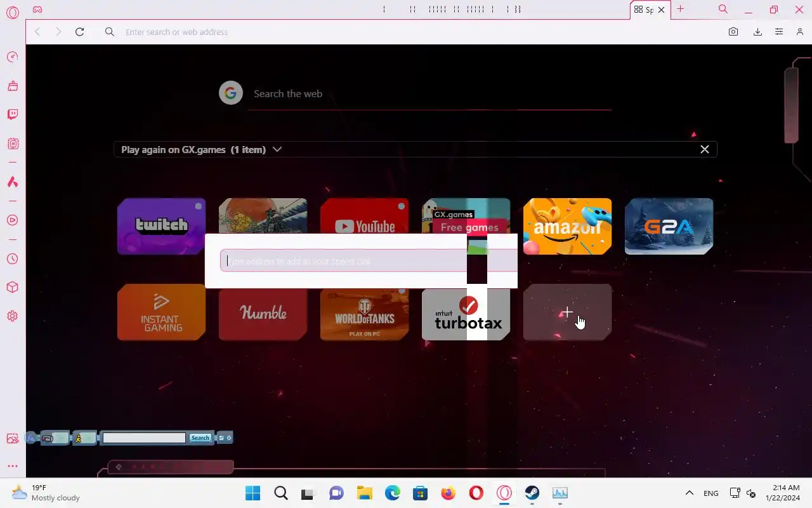
Task: Open the Instant Gaming tile
Action: tap(161, 314)
